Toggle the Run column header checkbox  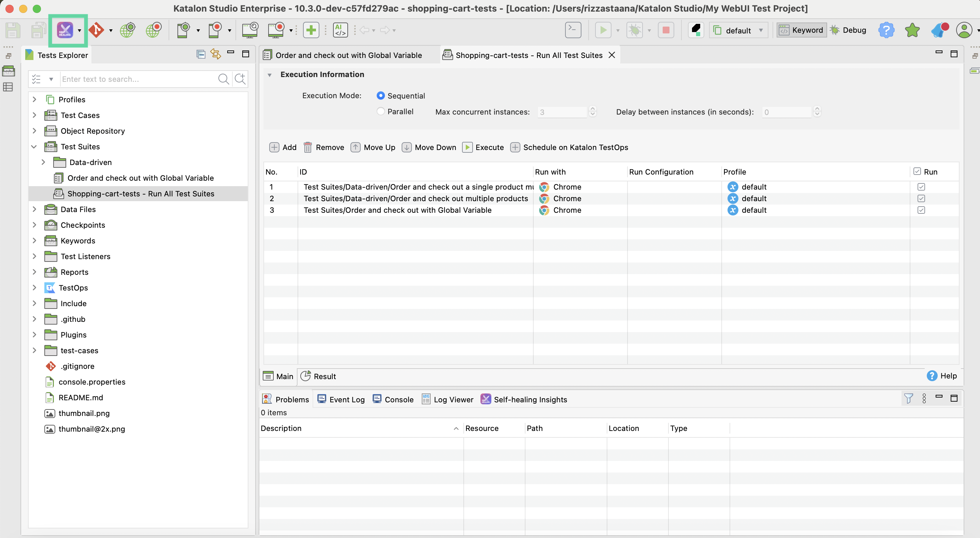point(917,171)
